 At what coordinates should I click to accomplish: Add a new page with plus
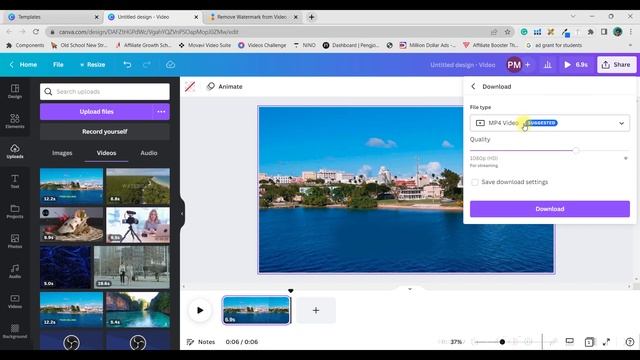coord(316,310)
